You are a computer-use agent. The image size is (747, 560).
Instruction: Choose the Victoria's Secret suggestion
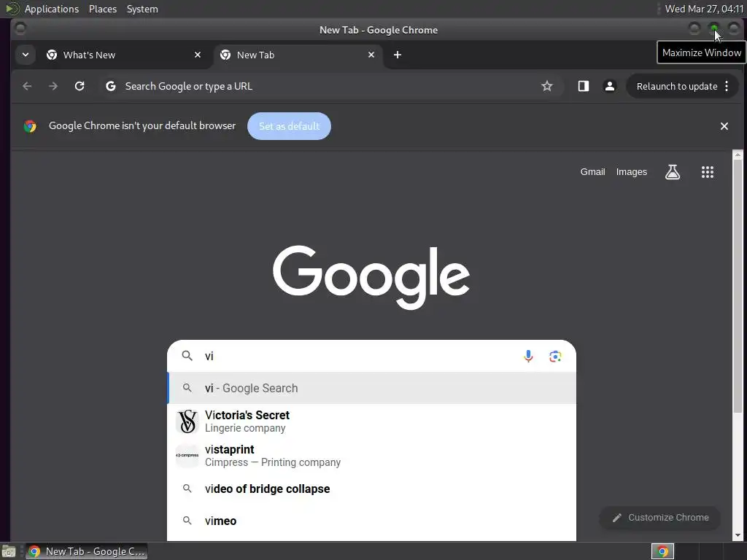tap(371, 421)
